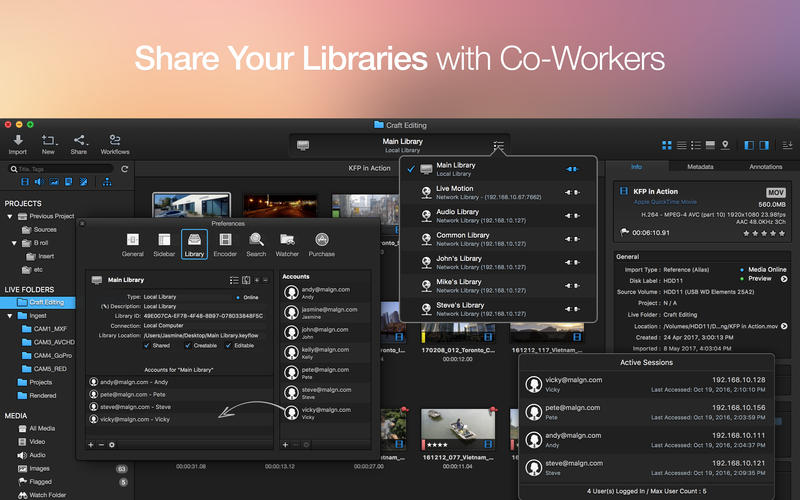The width and height of the screenshot is (800, 500).
Task: Disconnect Main Library via its blue plug icon
Action: pyautogui.click(x=572, y=169)
